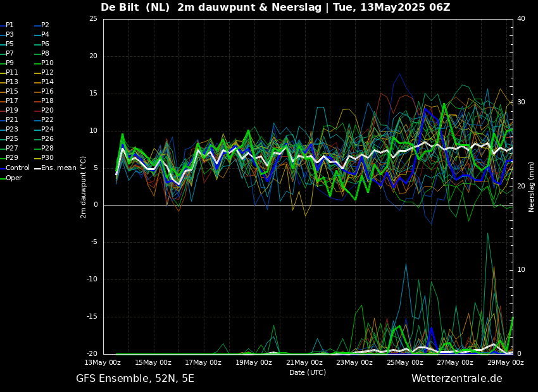Click the GFS Ensemble, 52N, 5E caption
The height and width of the screenshot is (392, 538).
(135, 379)
